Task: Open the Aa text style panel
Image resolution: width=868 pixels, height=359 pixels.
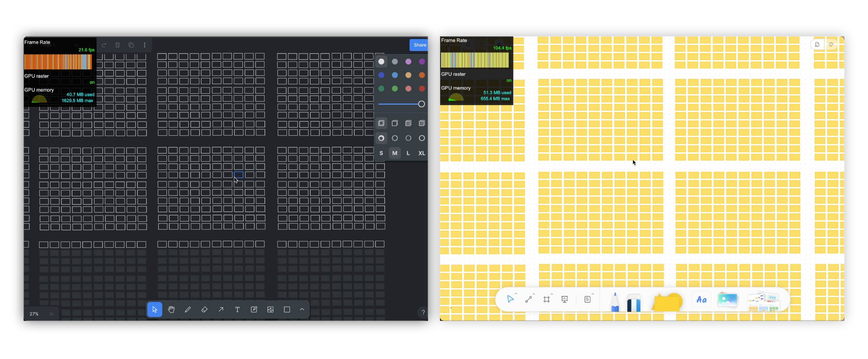Action: click(701, 299)
